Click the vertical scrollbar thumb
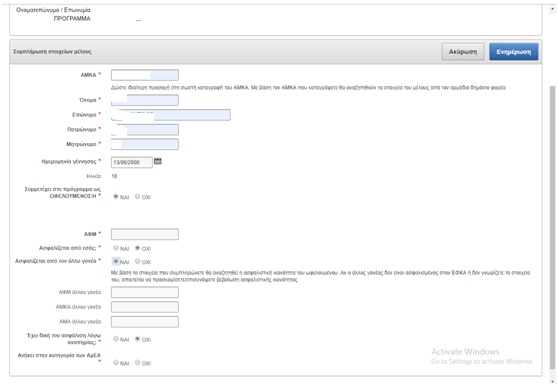 point(552,228)
